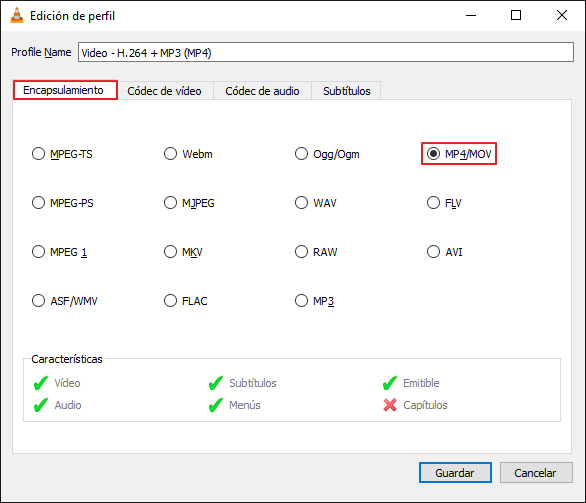This screenshot has width=586, height=503.
Task: Select the MPEG-TS radio button
Action: click(62, 154)
